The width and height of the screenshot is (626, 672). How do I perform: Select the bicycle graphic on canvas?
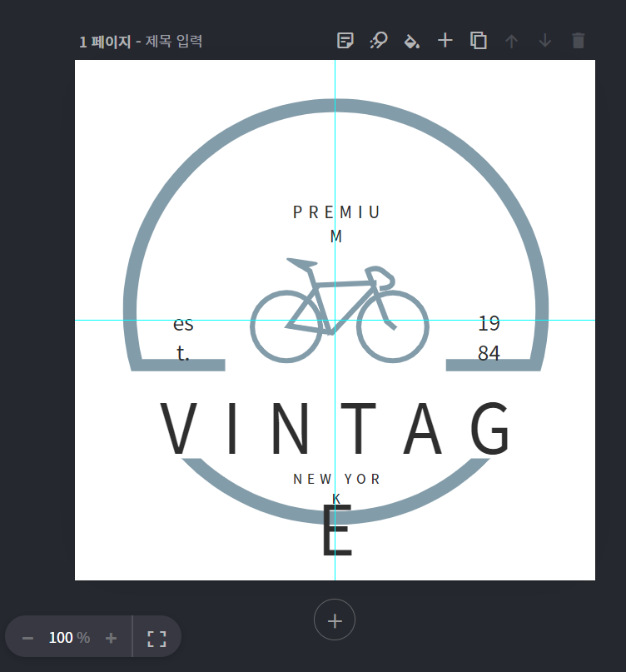(x=340, y=310)
